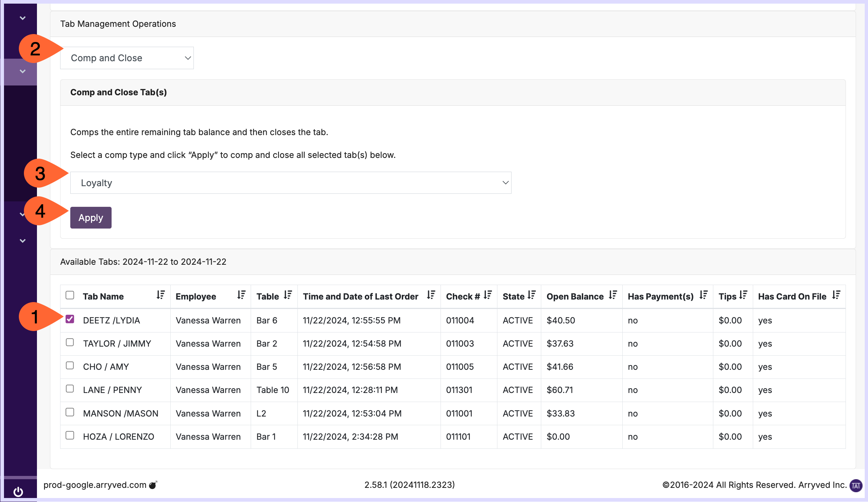868x502 pixels.
Task: Sort by Check # column icon
Action: click(488, 295)
